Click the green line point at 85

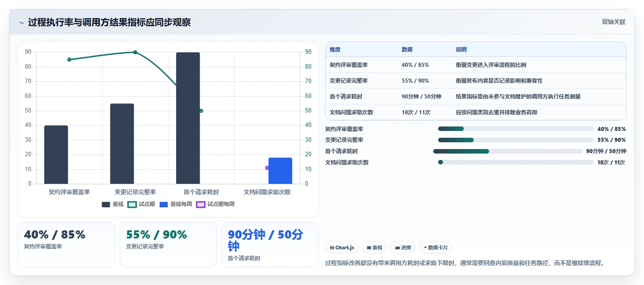point(69,60)
